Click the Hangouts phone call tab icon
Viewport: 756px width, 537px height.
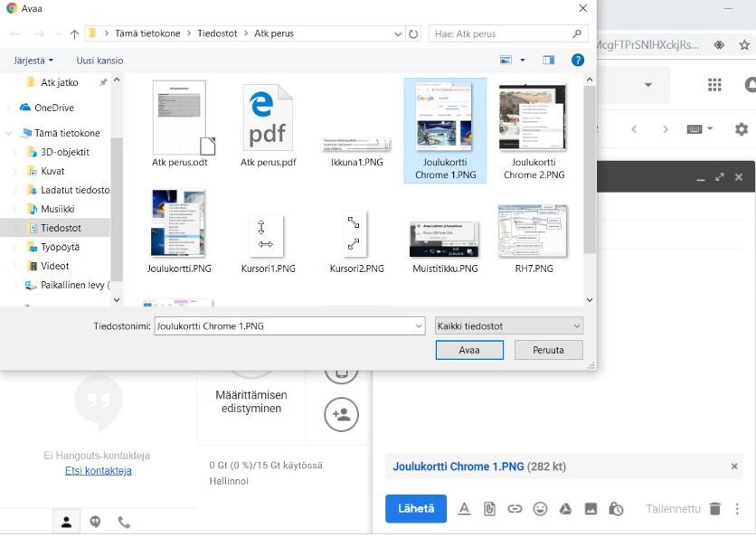click(x=124, y=522)
